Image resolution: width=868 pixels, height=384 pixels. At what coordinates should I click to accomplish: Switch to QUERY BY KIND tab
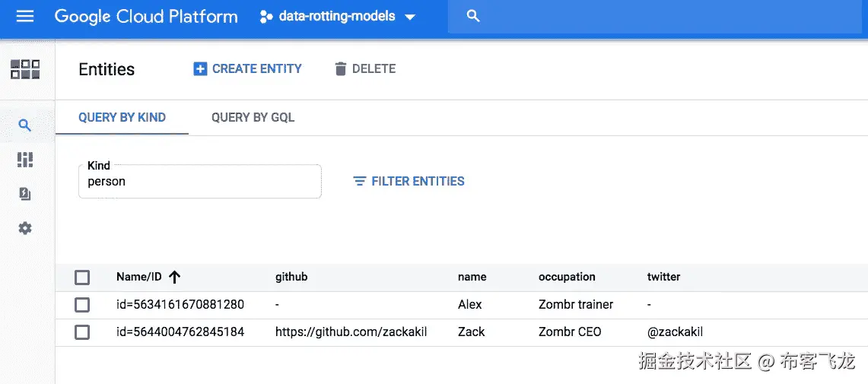122,117
